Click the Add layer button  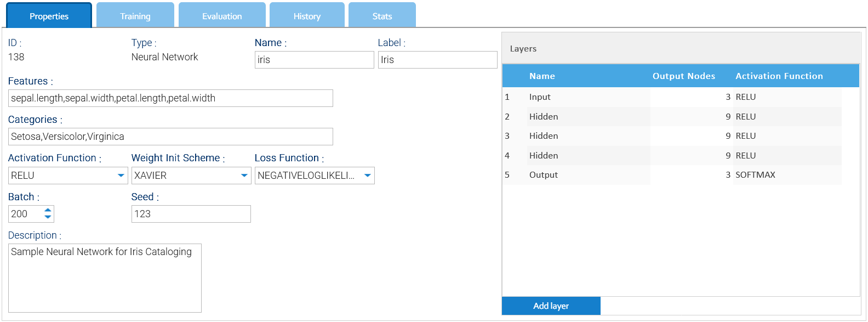[x=551, y=306]
